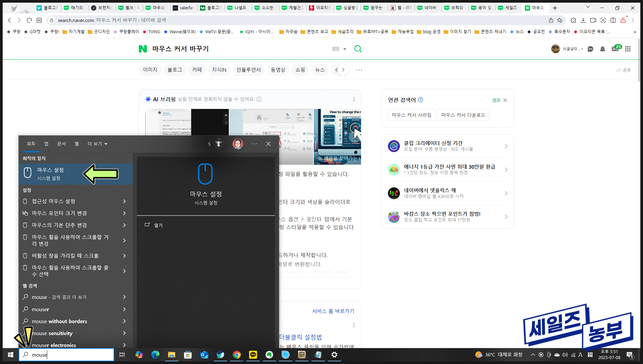Open KakaoTalk from the taskbar

pos(253,355)
